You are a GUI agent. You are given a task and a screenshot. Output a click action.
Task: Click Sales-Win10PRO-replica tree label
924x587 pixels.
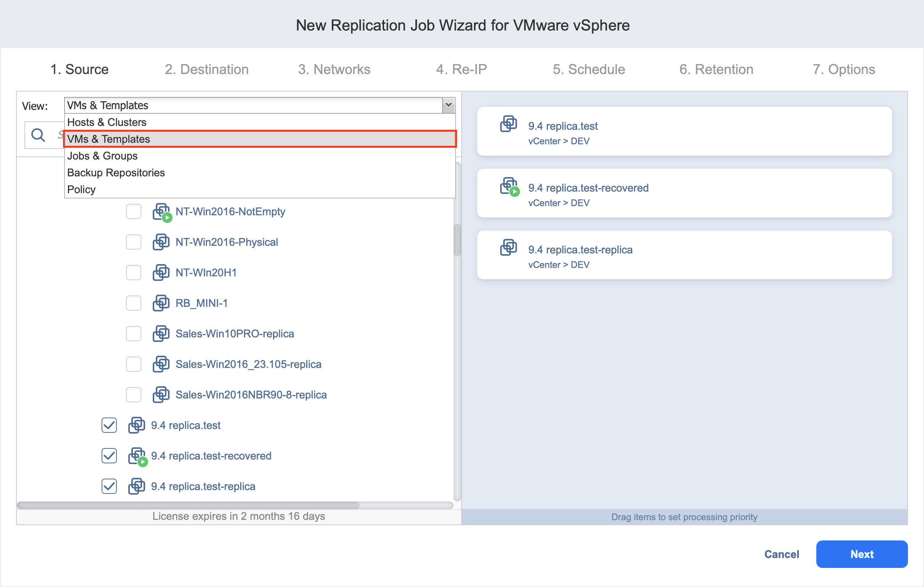235,334
